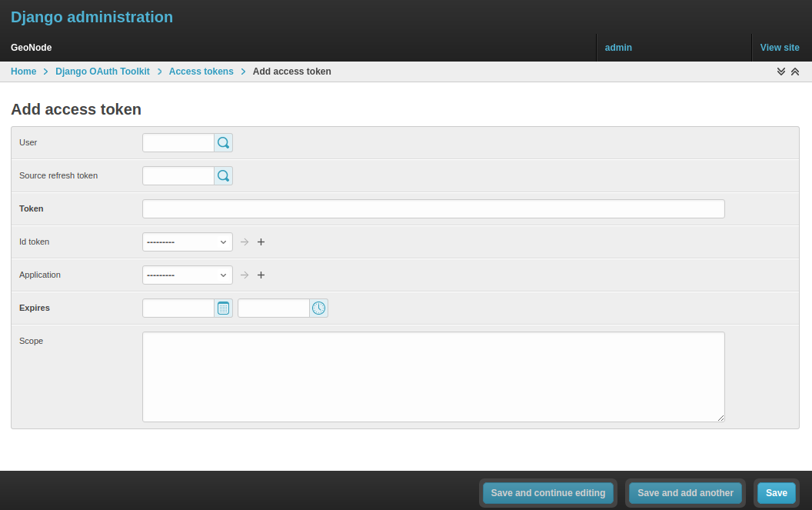This screenshot has width=812, height=510.
Task: Add a new Id token with the plus icon
Action: coord(261,242)
